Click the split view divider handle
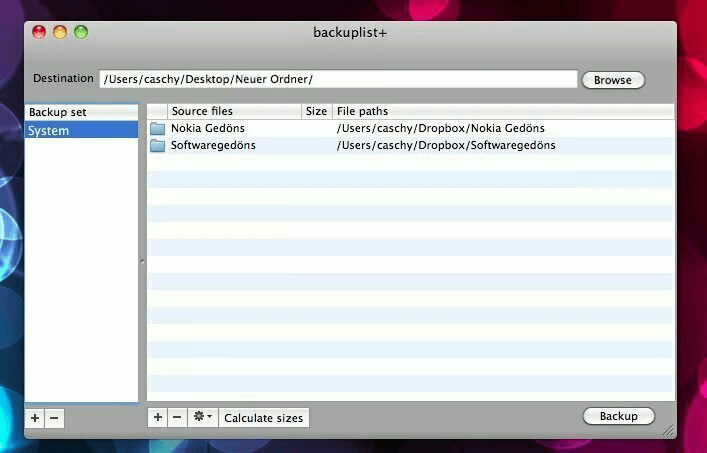Screen dimensions: 707x453 (142, 261)
